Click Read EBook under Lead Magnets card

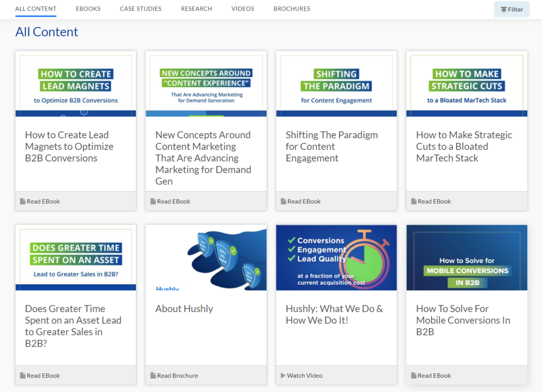pos(43,202)
